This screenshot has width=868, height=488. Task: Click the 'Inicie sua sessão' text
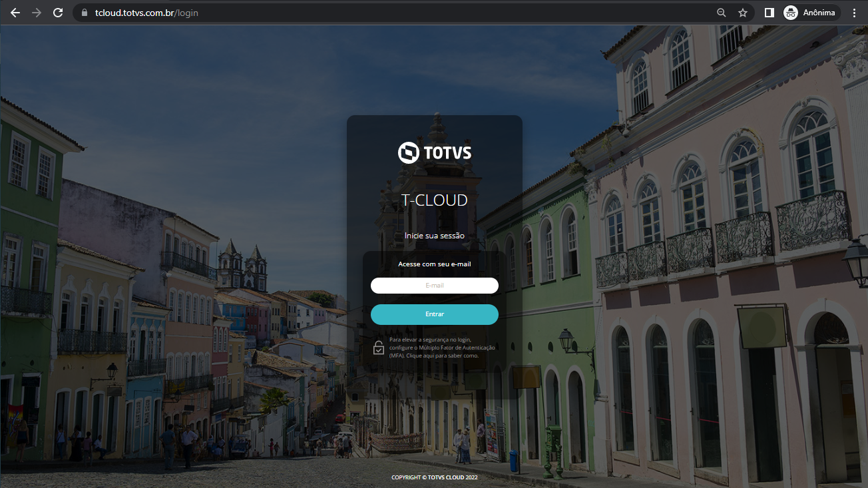click(x=435, y=235)
